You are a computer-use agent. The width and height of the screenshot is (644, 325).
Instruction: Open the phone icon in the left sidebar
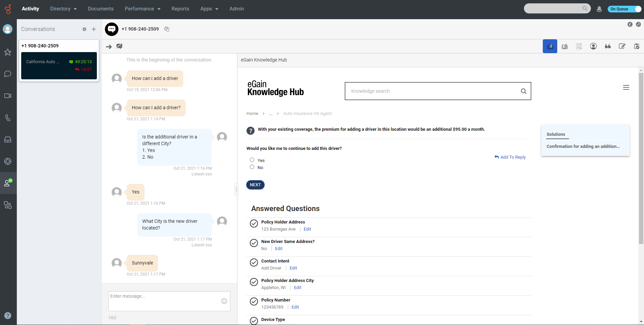(x=7, y=118)
